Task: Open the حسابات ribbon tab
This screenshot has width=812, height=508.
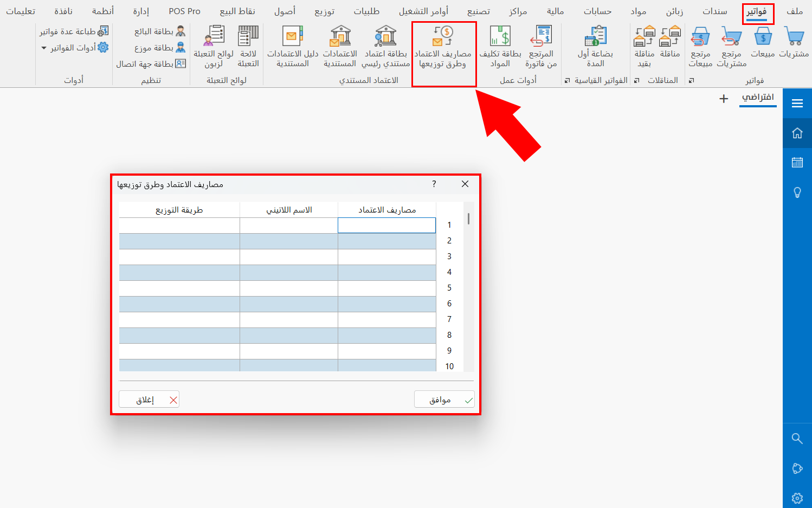Action: 597,11
